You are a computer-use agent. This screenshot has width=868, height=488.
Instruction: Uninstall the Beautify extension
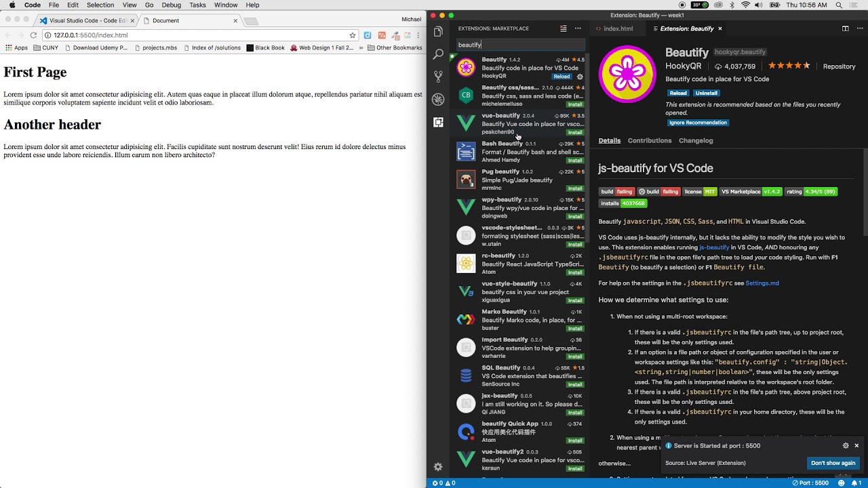tap(706, 93)
